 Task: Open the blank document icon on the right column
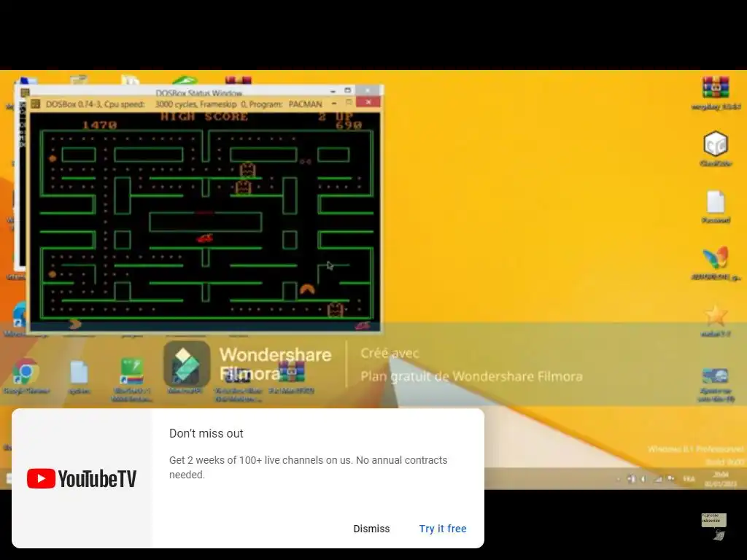coord(716,206)
